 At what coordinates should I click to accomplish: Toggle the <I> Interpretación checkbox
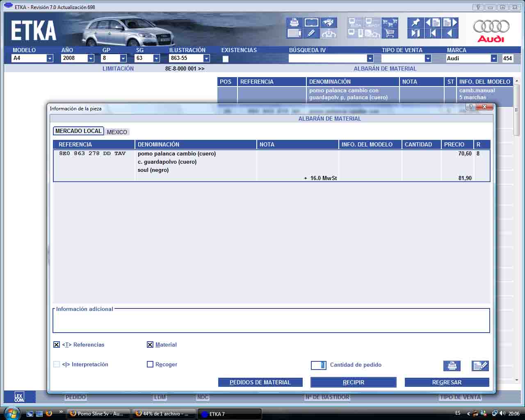pos(57,364)
